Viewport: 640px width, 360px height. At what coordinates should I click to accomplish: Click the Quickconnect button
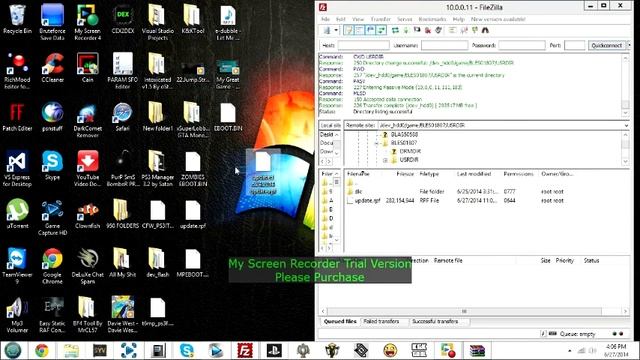(607, 45)
